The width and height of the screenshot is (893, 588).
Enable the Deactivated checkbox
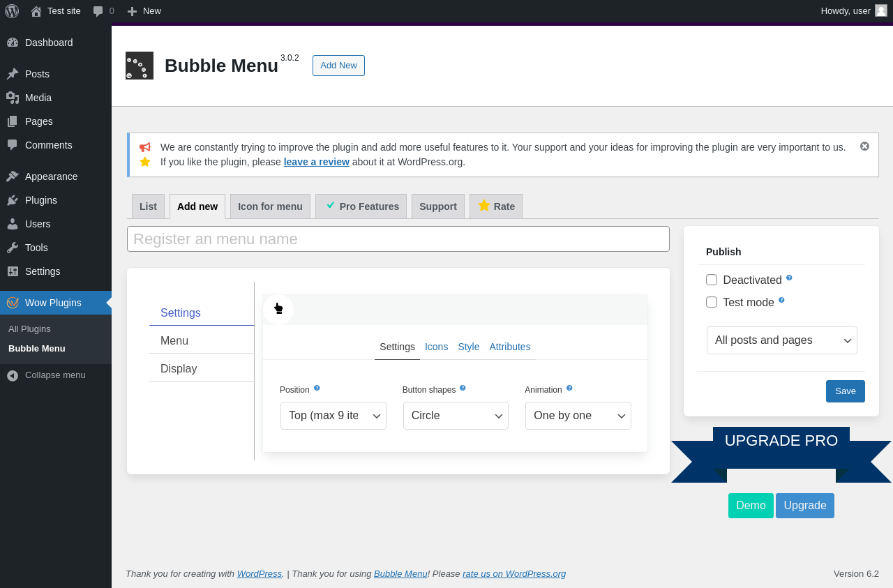[712, 280]
